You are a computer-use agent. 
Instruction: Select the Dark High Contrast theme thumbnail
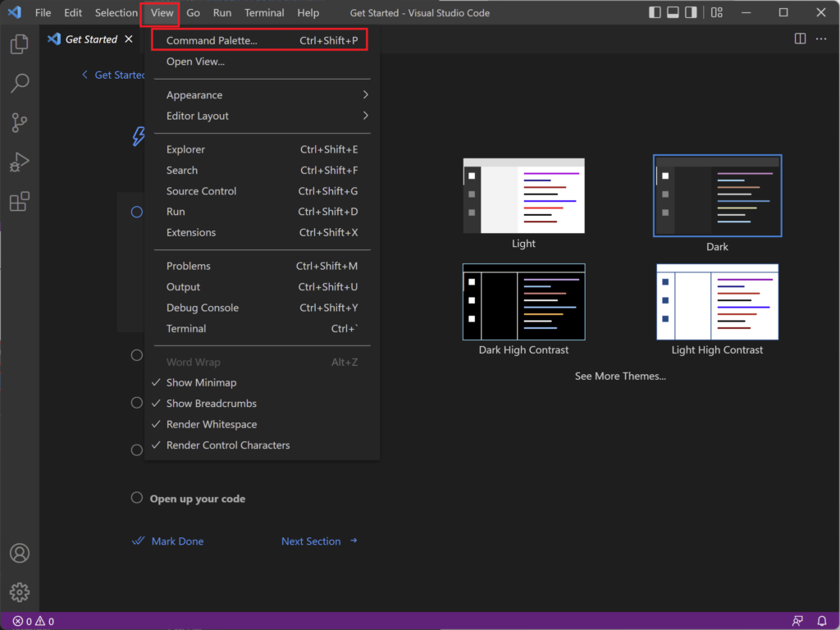(x=523, y=302)
